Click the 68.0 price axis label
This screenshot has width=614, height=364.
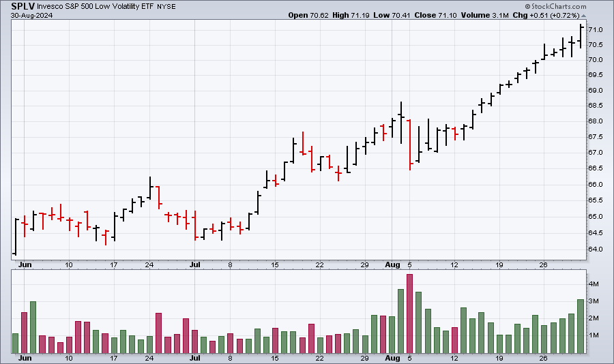tap(595, 121)
